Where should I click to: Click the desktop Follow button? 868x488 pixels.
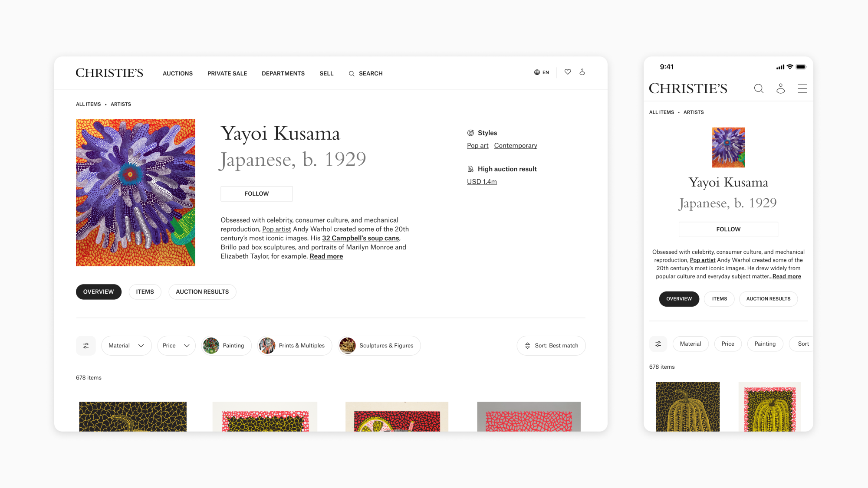click(256, 194)
